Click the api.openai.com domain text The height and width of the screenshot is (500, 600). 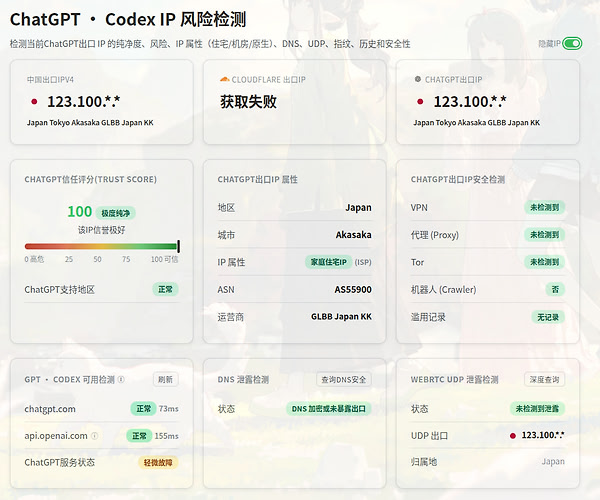pyautogui.click(x=56, y=436)
